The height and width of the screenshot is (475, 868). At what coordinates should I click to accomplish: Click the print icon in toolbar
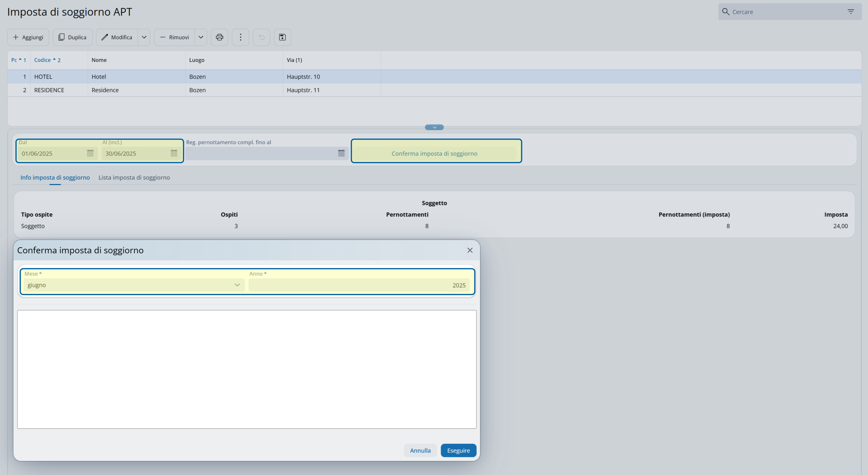[219, 37]
